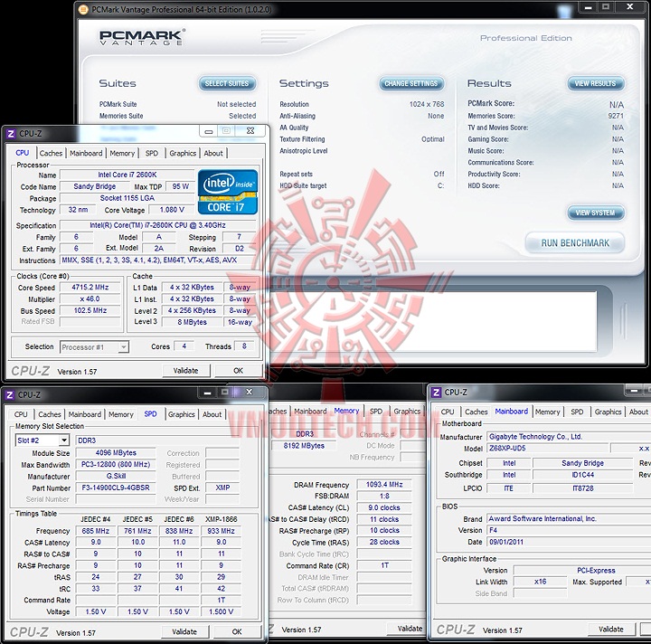Click the CPU-Z icon in the top CPU window title bar
The height and width of the screenshot is (644, 651).
10,134
